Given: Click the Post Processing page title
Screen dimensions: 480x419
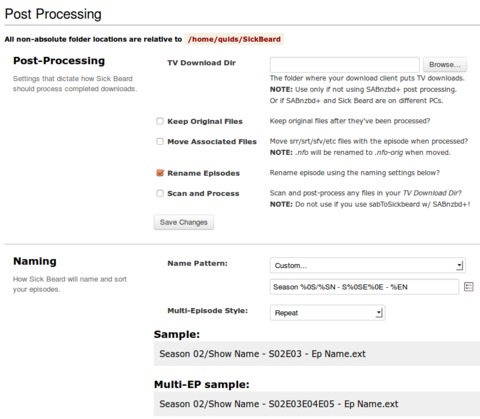Looking at the screenshot, I should click(x=53, y=14).
